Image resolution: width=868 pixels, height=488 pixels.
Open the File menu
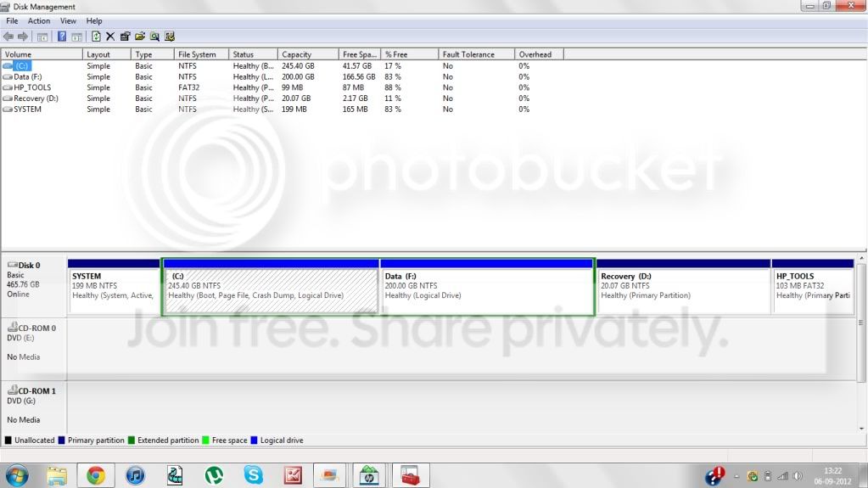12,20
